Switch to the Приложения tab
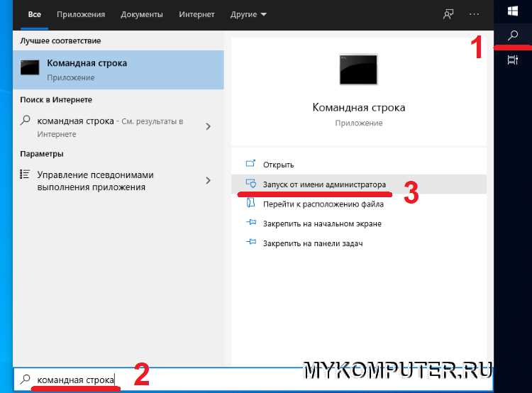 coord(81,15)
